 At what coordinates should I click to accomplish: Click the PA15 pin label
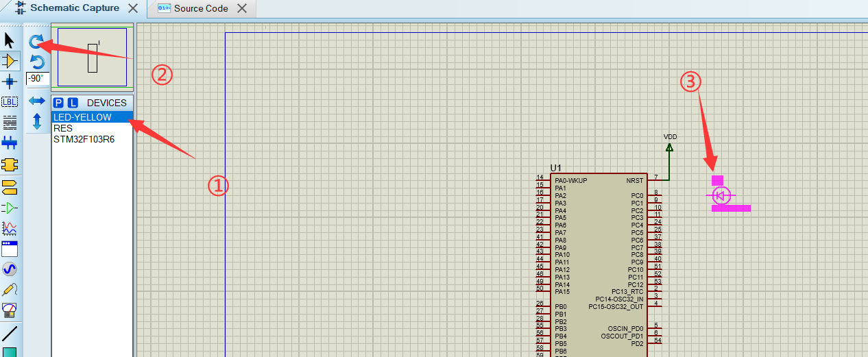(562, 292)
